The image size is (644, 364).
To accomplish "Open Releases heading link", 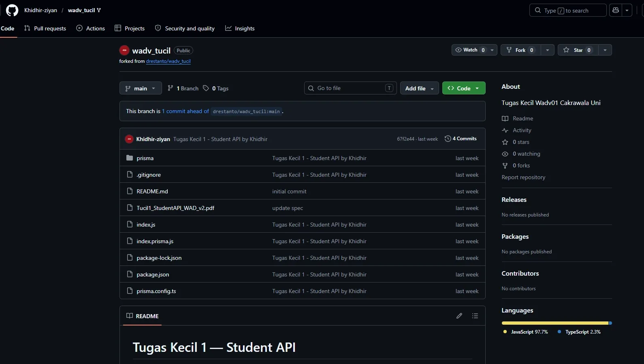I will [514, 199].
